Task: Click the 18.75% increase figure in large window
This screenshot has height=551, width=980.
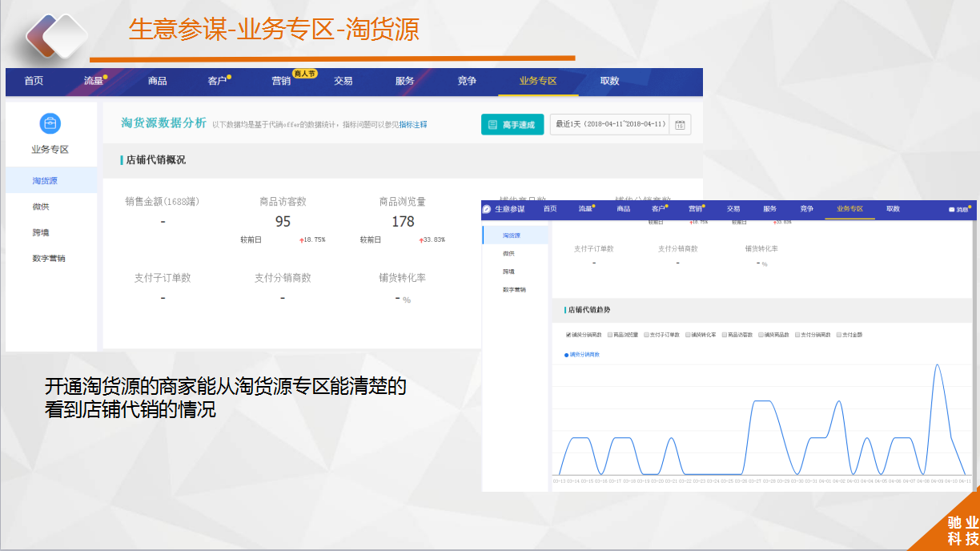Action: [312, 239]
